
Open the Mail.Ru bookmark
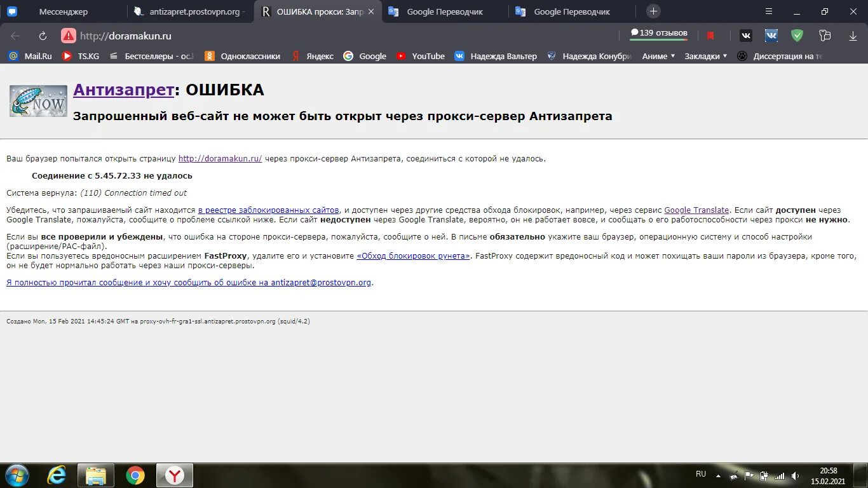coord(30,56)
